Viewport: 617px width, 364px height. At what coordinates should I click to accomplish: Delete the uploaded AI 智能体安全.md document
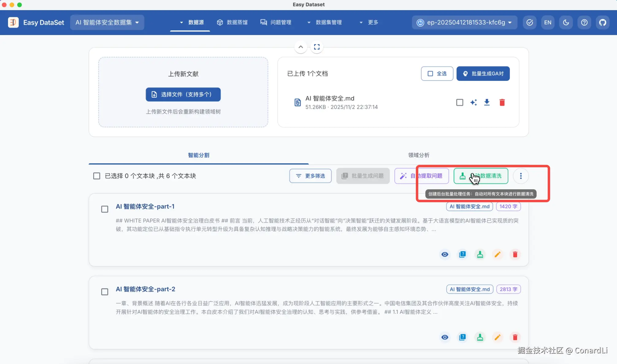[502, 102]
